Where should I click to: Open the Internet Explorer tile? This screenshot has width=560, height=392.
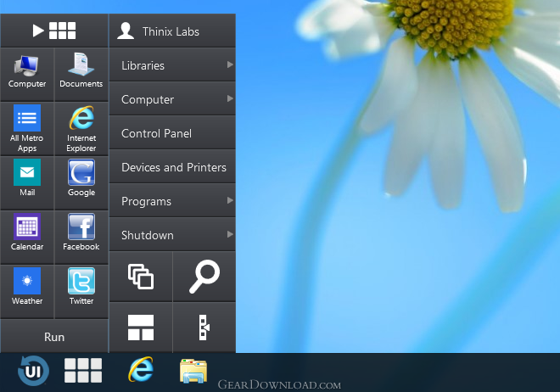point(81,128)
